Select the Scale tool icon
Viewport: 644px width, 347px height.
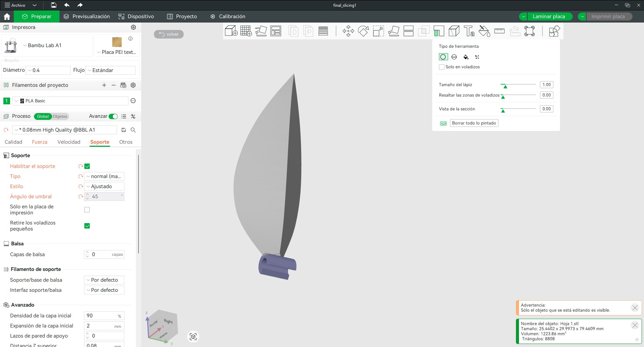coord(378,31)
